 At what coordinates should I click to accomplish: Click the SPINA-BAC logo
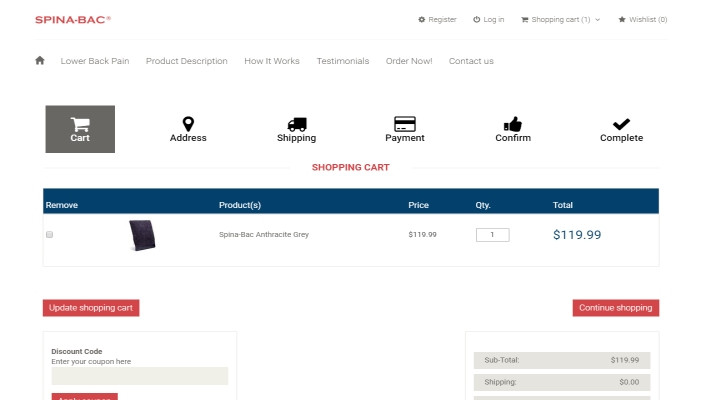[x=73, y=20]
